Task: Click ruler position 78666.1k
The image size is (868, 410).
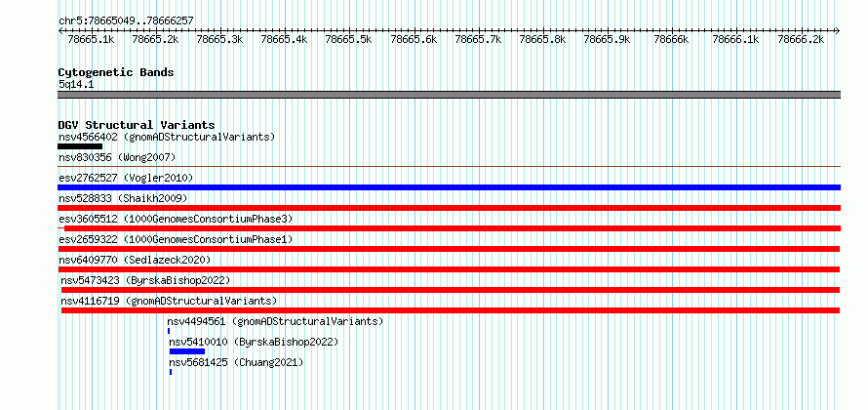Action: click(735, 39)
